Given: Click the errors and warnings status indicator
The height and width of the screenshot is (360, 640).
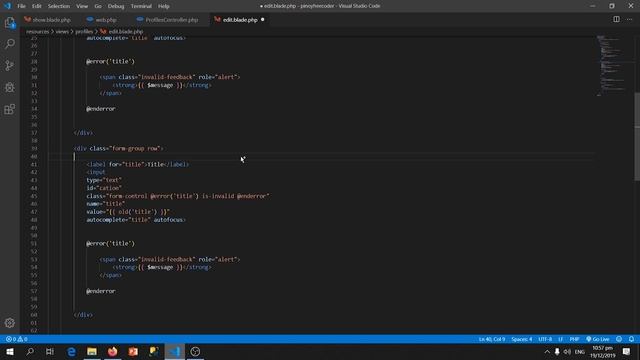Looking at the screenshot, I should coord(17,339).
